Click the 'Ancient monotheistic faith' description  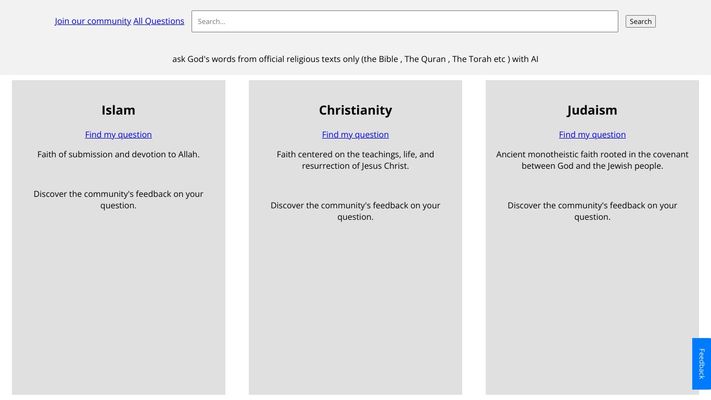[x=592, y=160]
